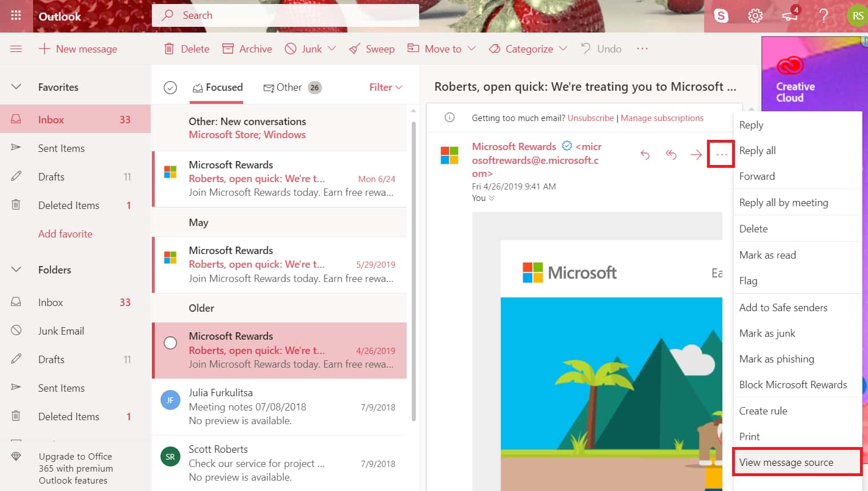Open Skype from the top bar
The width and height of the screenshot is (868, 491).
721,15
